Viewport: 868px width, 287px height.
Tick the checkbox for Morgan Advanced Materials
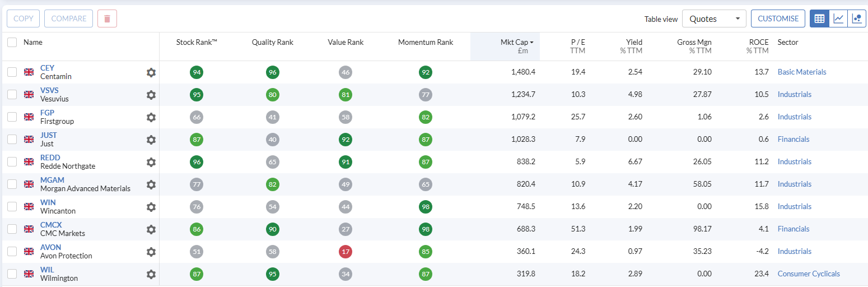pyautogui.click(x=12, y=184)
